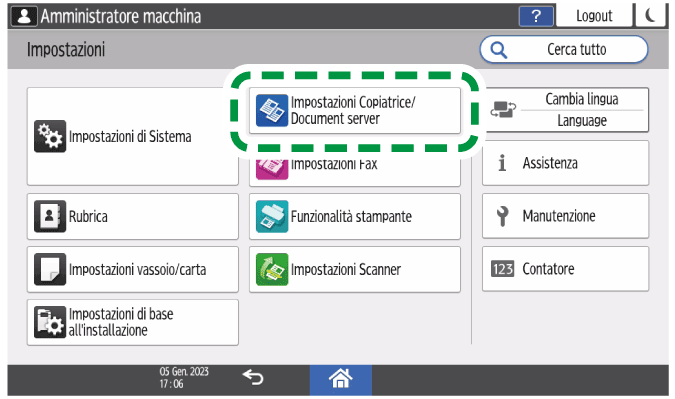Viewport: 675px width, 399px height.
Task: Click the paper tray sheet icon
Action: [50, 269]
